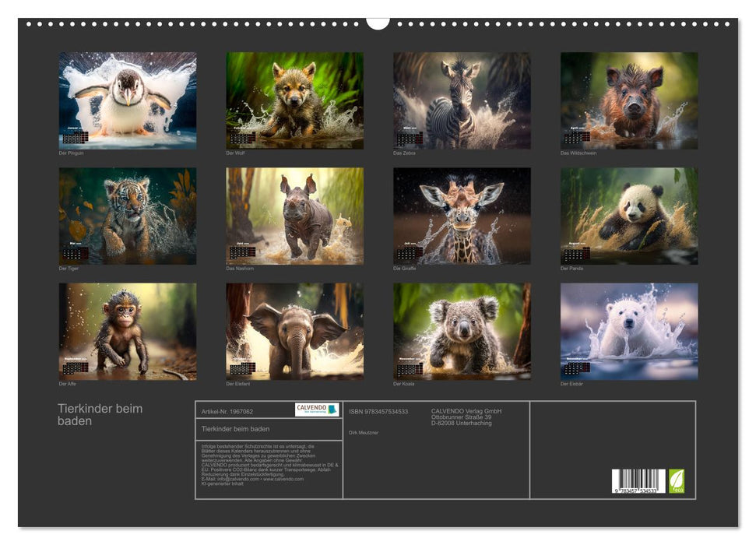Select the baby rhino image
756x545 pixels.
(x=294, y=216)
